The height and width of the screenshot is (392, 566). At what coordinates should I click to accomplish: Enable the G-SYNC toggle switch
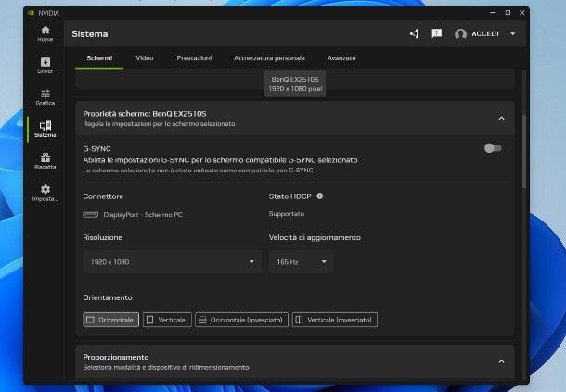click(493, 148)
